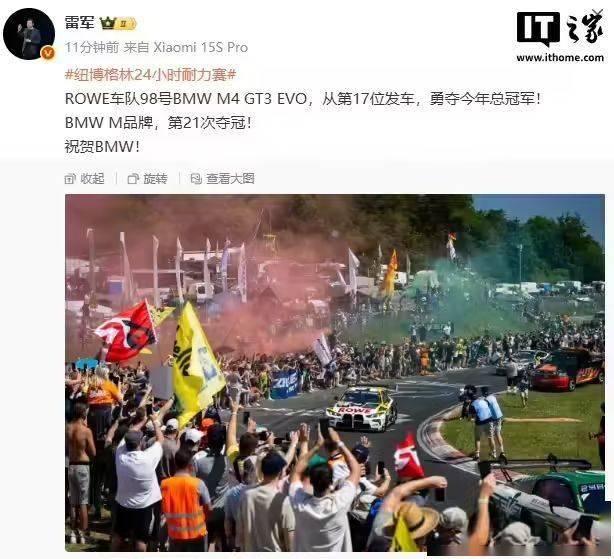Open the 雷军 username link

click(x=80, y=23)
